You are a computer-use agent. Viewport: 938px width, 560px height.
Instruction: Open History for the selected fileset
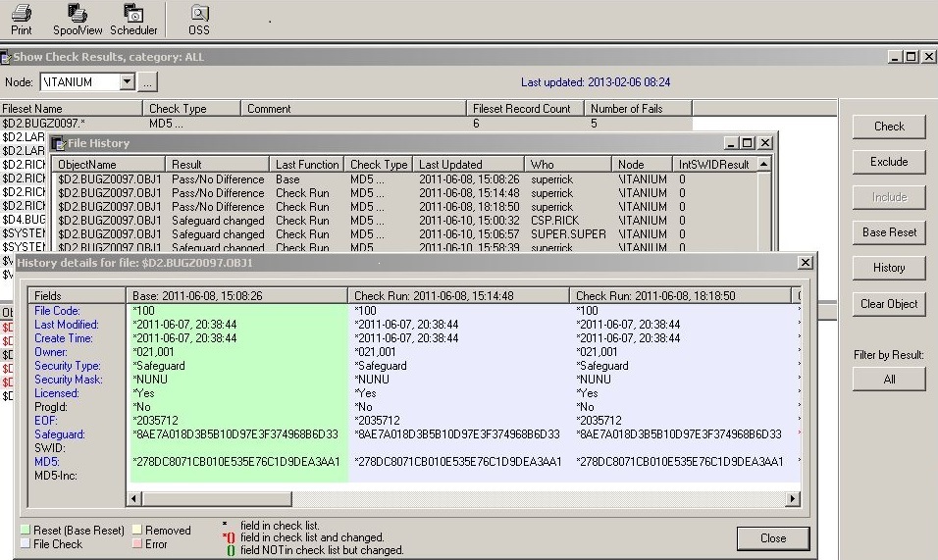(x=889, y=267)
